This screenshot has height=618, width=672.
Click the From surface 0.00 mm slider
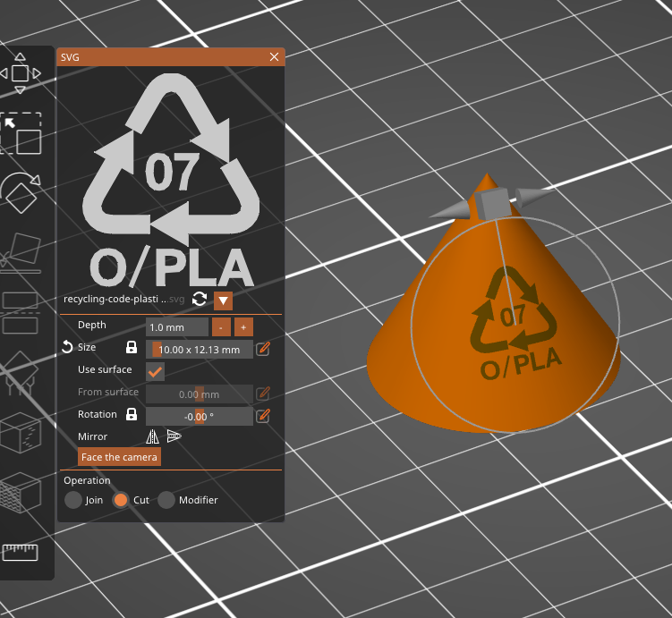tap(200, 394)
